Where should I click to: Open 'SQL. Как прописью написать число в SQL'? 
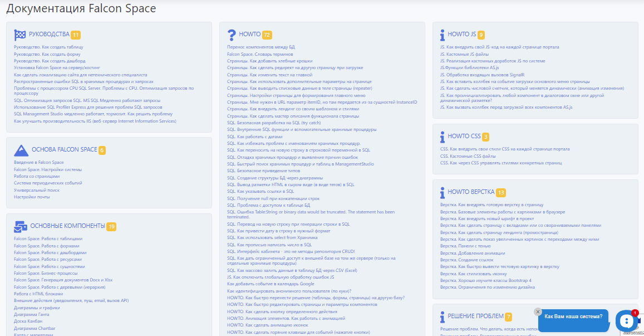pyautogui.click(x=269, y=245)
